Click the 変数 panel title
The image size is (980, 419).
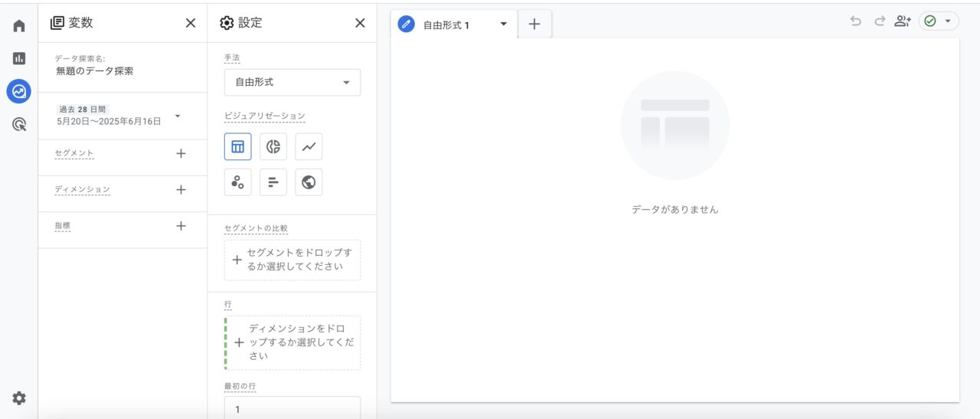pos(80,23)
